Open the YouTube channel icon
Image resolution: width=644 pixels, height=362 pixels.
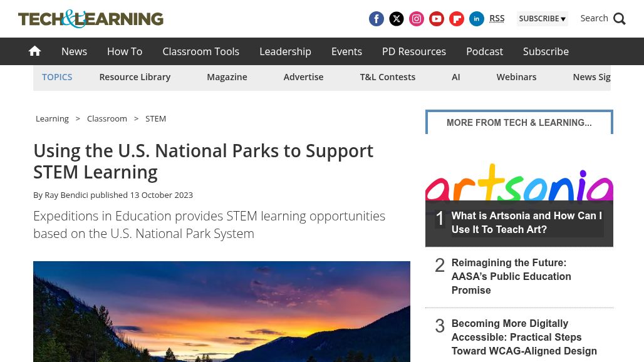pyautogui.click(x=437, y=19)
